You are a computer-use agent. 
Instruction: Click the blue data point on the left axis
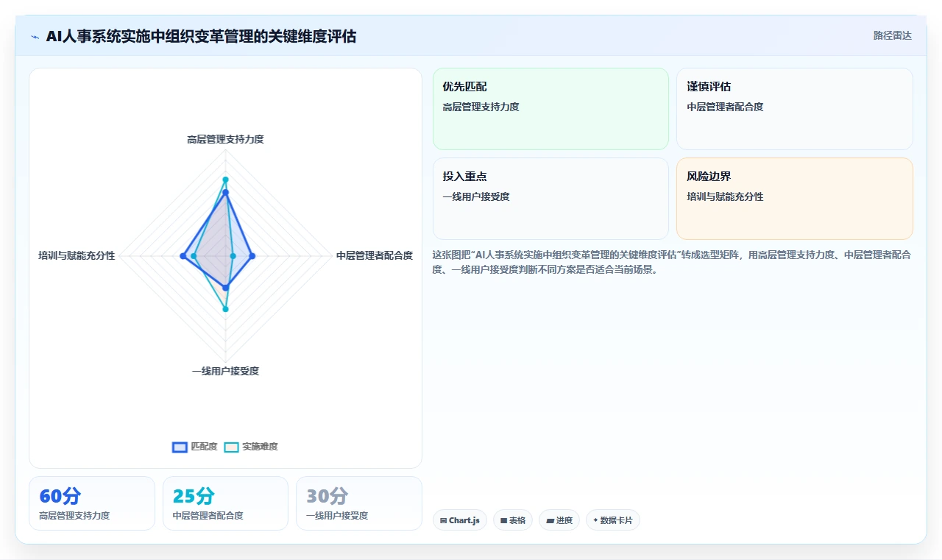click(183, 256)
